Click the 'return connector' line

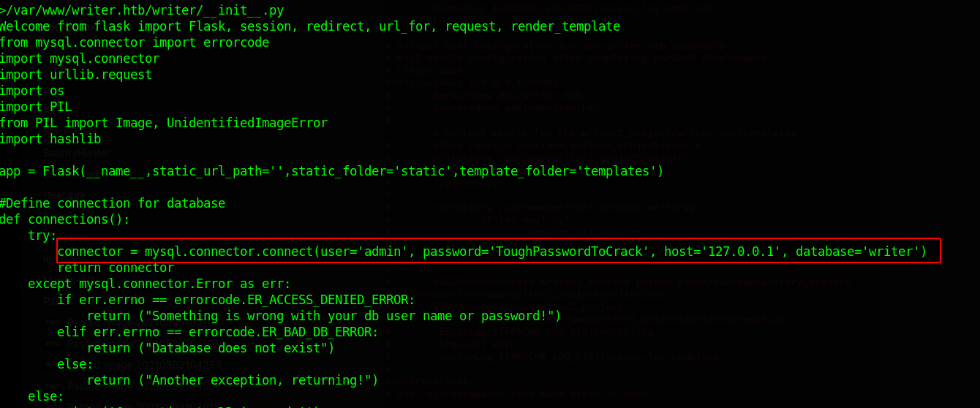(x=116, y=268)
